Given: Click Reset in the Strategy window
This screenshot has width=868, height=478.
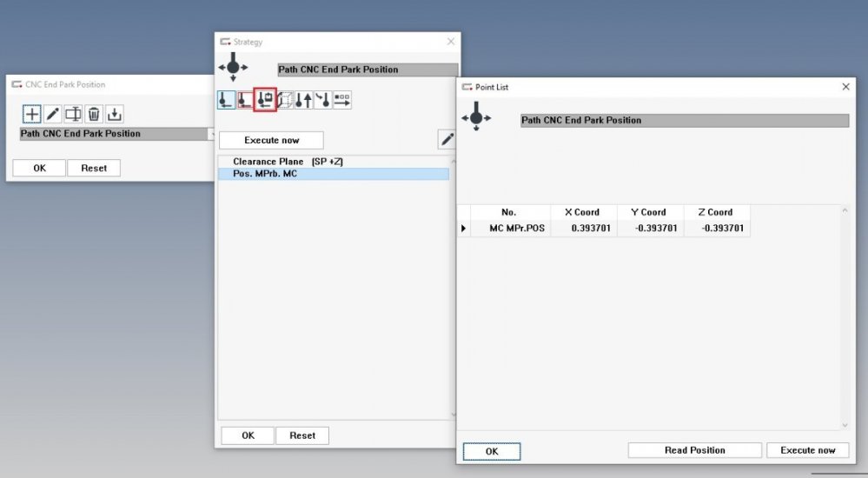Looking at the screenshot, I should coord(302,435).
